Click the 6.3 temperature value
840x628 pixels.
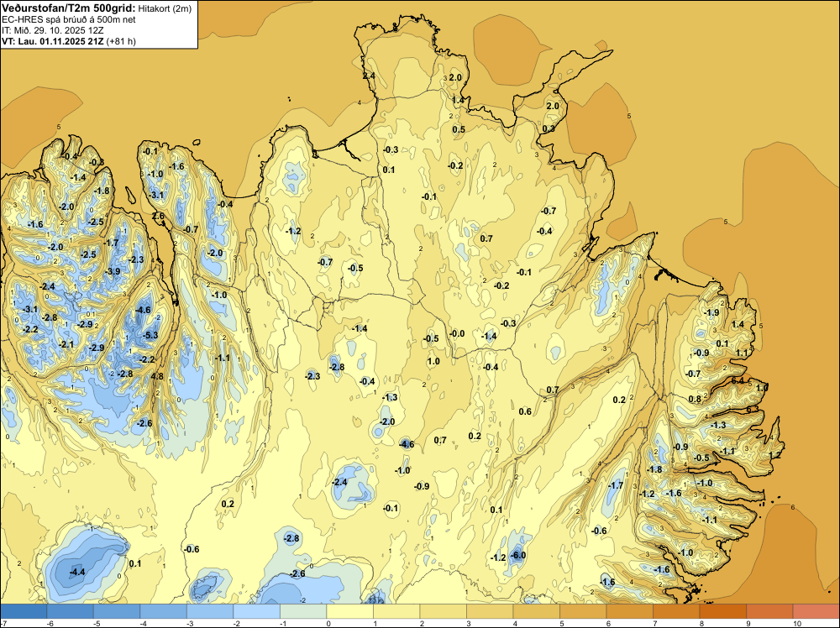tap(752, 409)
